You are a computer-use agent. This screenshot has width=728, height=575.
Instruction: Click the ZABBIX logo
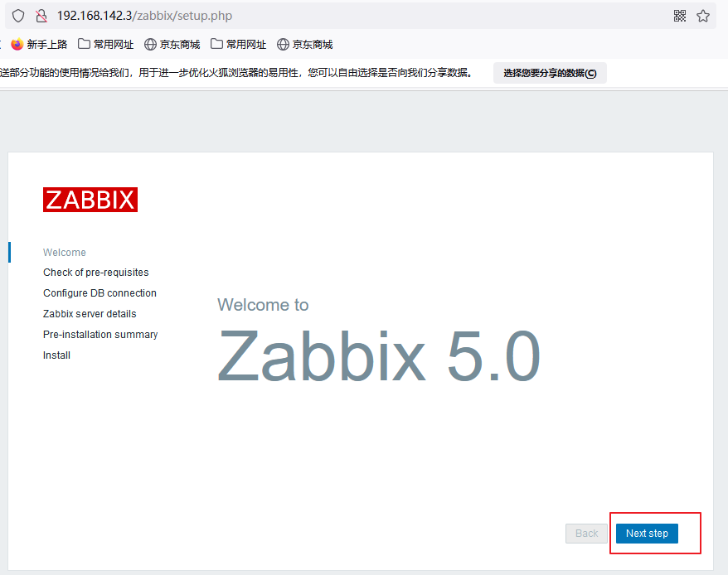pyautogui.click(x=90, y=200)
